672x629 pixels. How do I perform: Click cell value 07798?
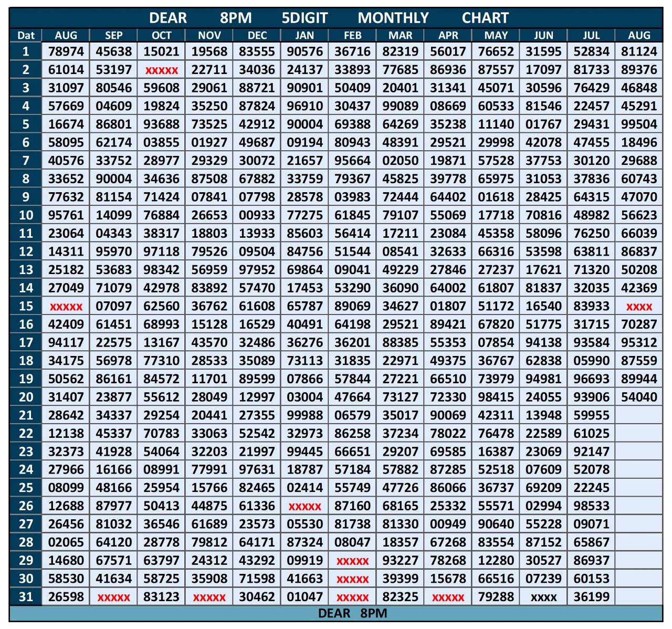[x=257, y=197]
